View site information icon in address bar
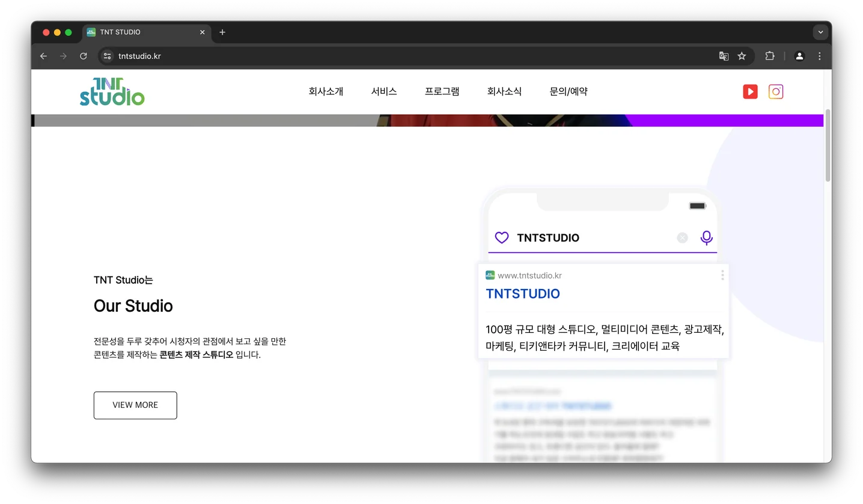The image size is (863, 504). pyautogui.click(x=107, y=56)
